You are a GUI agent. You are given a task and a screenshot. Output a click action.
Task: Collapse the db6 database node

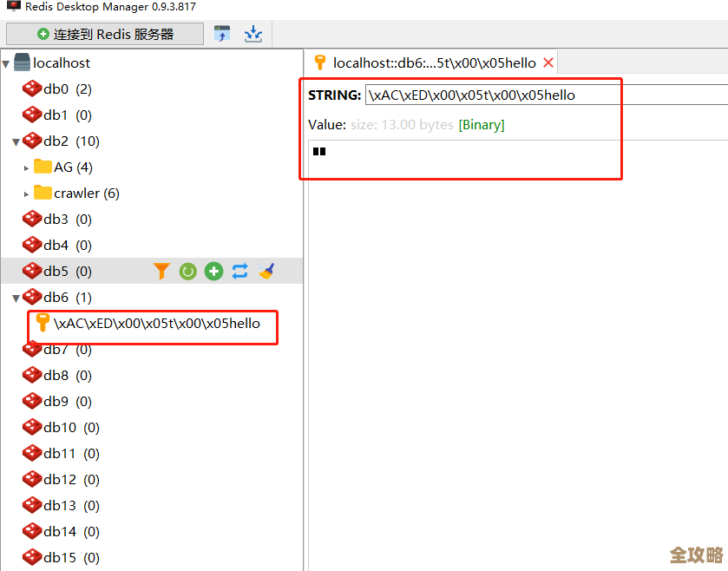(16, 298)
